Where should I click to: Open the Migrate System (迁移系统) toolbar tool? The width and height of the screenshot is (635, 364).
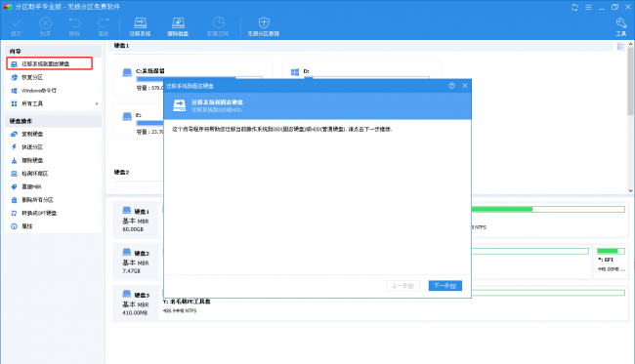coord(140,26)
